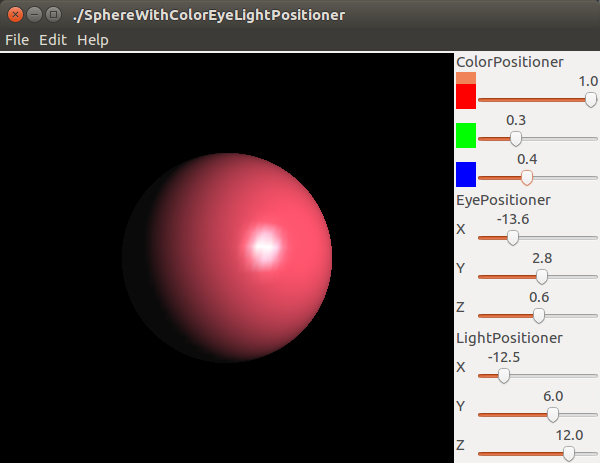Click the EyePositioner section label

[503, 200]
